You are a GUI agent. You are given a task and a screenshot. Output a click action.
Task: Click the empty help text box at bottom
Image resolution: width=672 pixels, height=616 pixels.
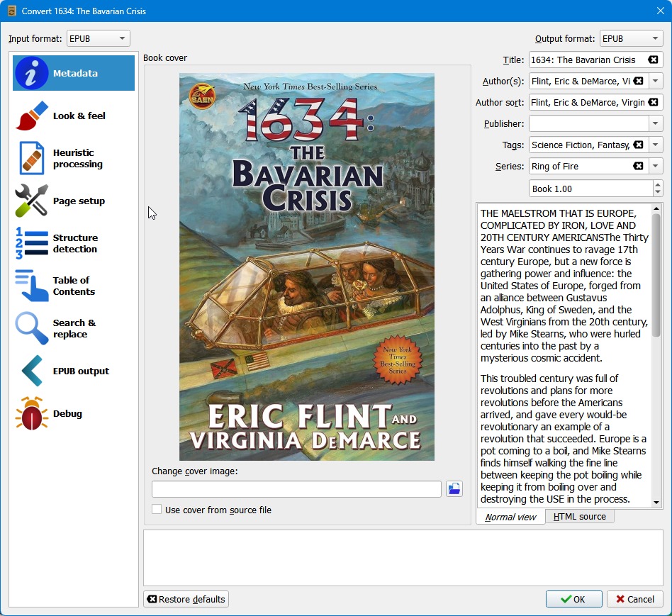pos(403,558)
